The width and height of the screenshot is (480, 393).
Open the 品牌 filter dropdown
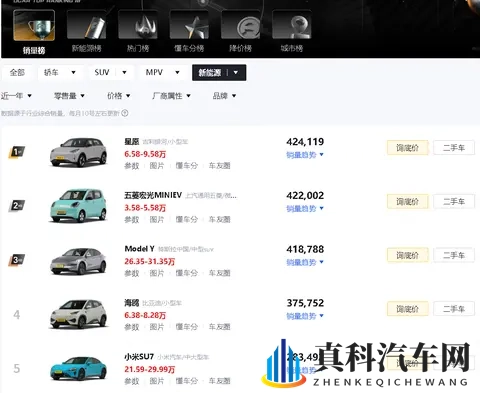coord(224,96)
